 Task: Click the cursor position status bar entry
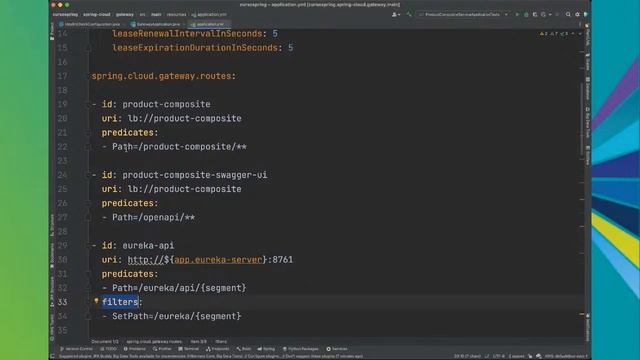pyautogui.click(x=467, y=356)
